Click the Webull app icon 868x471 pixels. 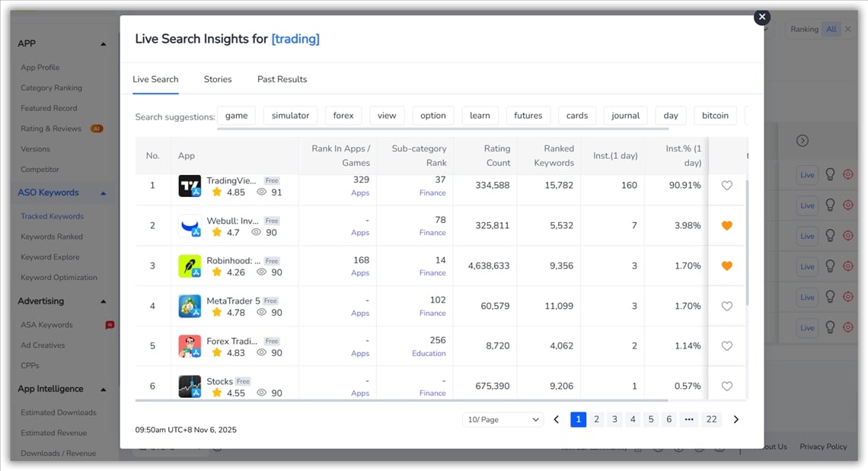[190, 226]
